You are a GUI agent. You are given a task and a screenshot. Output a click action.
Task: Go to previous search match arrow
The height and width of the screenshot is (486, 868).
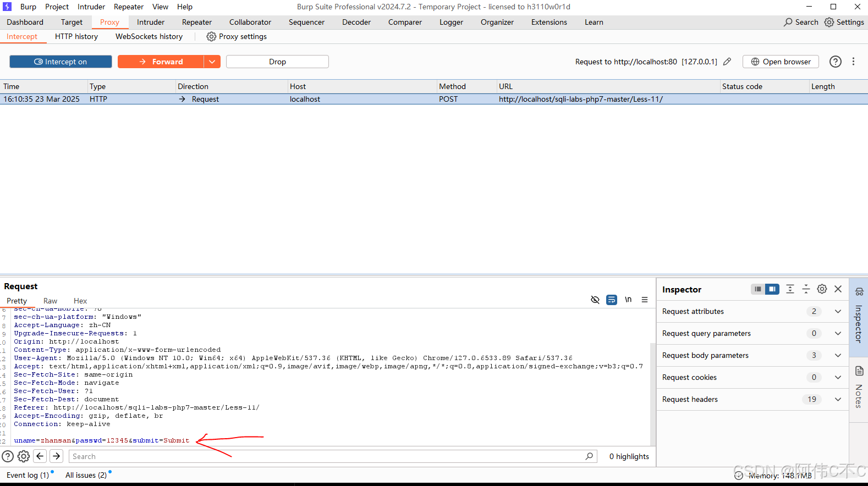click(x=40, y=456)
